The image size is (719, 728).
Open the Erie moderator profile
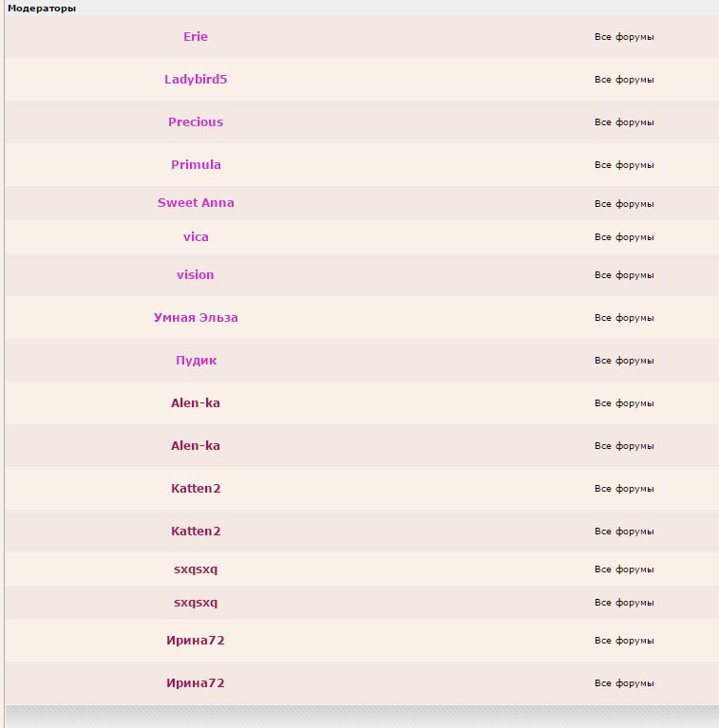(x=196, y=37)
